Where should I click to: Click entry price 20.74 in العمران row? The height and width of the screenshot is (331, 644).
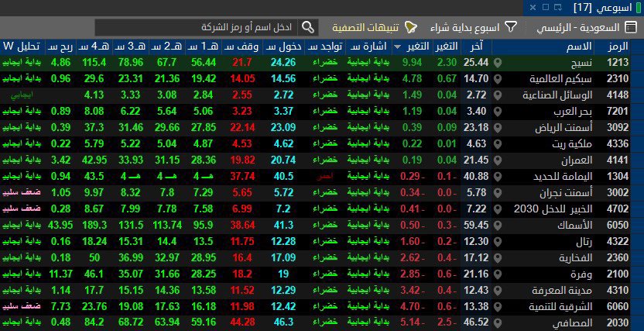pyautogui.click(x=283, y=160)
